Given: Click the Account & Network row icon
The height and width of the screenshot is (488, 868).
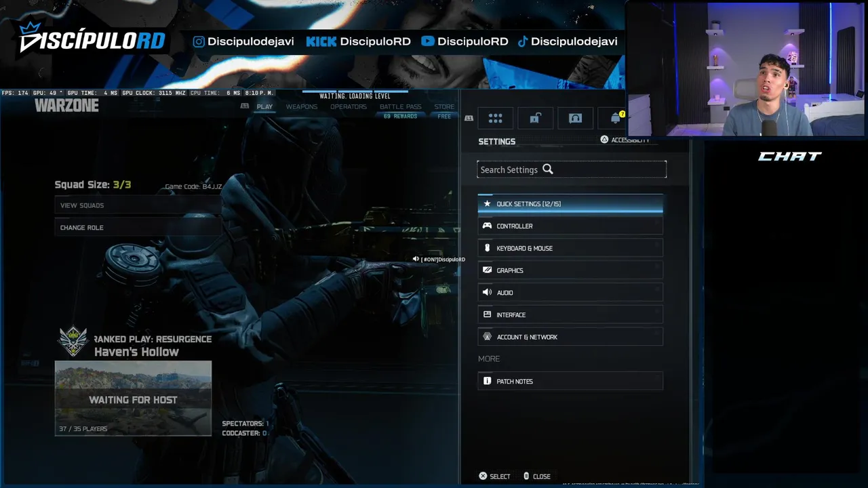Looking at the screenshot, I should pos(487,337).
